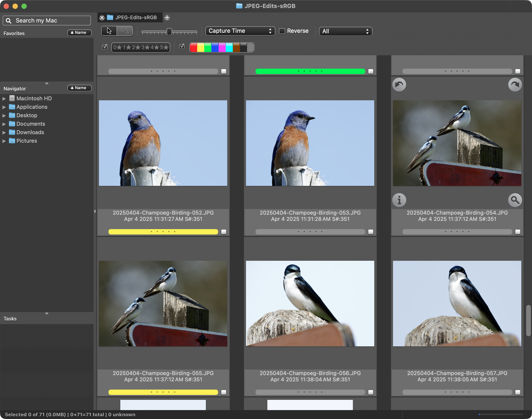The image size is (532, 419).
Task: Expand the Downloads tree node
Action: (4, 132)
